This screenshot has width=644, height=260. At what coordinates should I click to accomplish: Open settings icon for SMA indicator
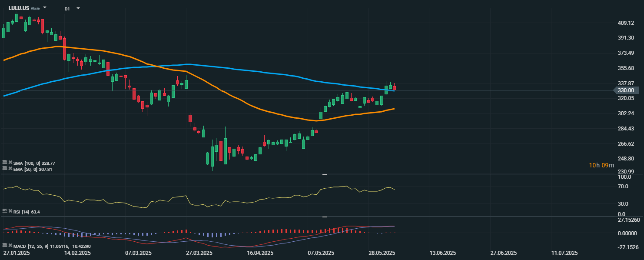[4, 163]
